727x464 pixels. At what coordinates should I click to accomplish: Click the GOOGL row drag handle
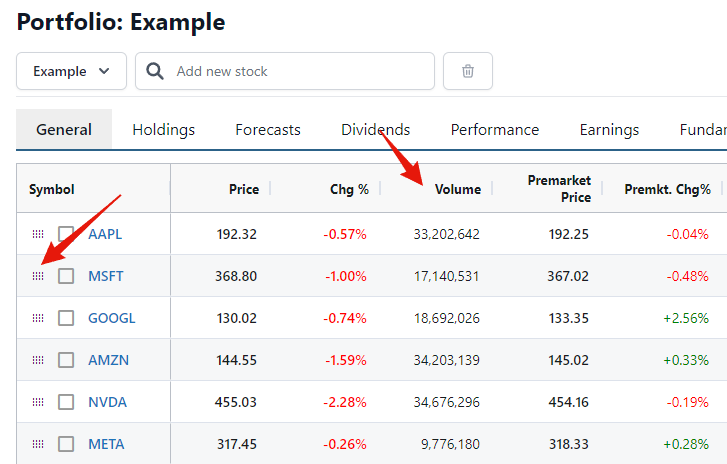click(38, 318)
